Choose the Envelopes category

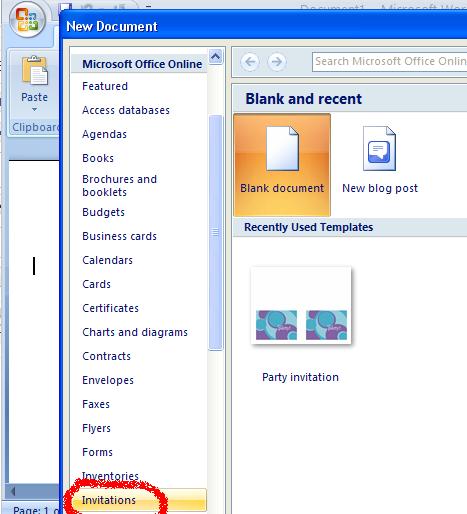coord(108,380)
